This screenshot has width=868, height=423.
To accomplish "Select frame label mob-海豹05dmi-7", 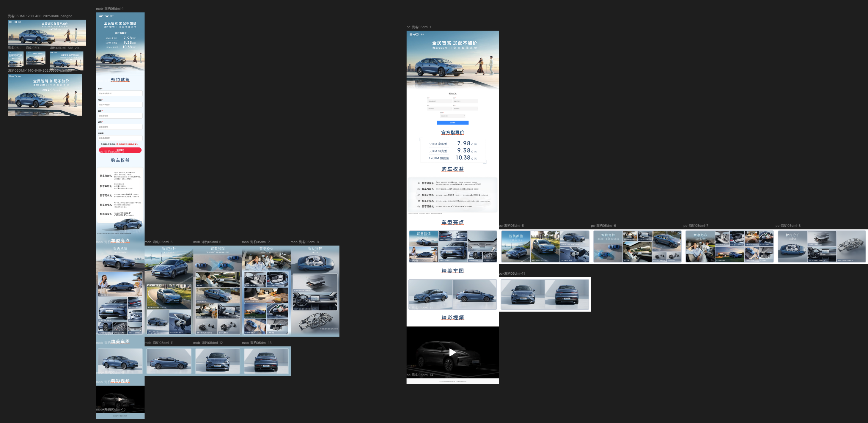I will (256, 242).
